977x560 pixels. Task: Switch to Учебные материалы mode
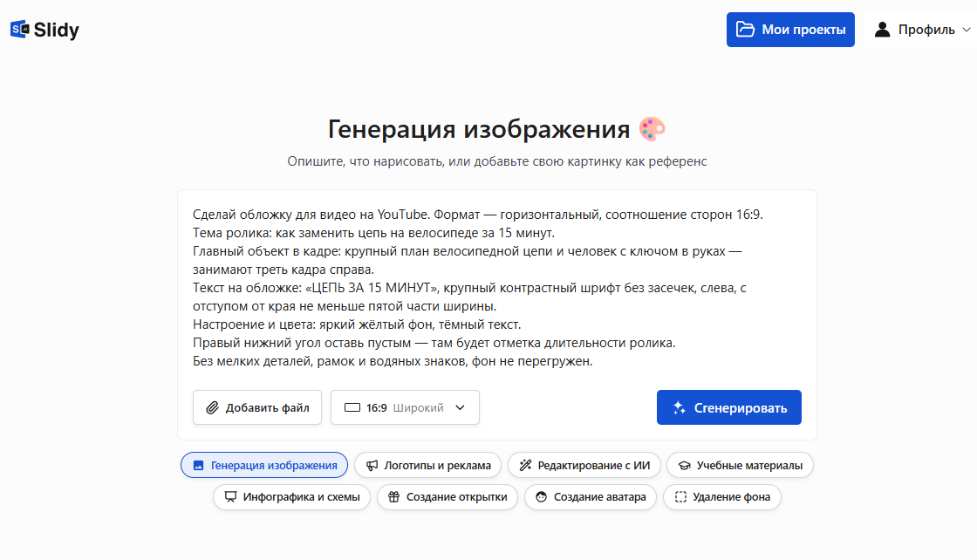741,465
